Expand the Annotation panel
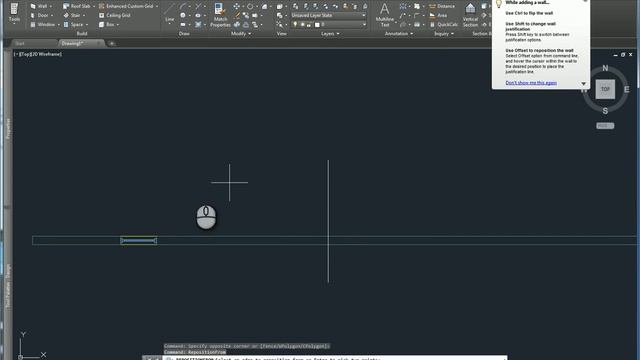The height and width of the screenshot is (360, 640). point(399,33)
